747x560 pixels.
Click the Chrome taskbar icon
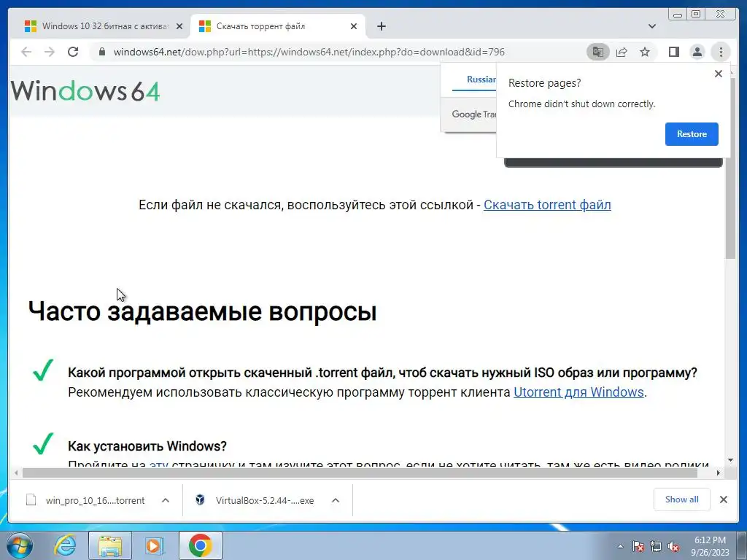click(x=200, y=545)
